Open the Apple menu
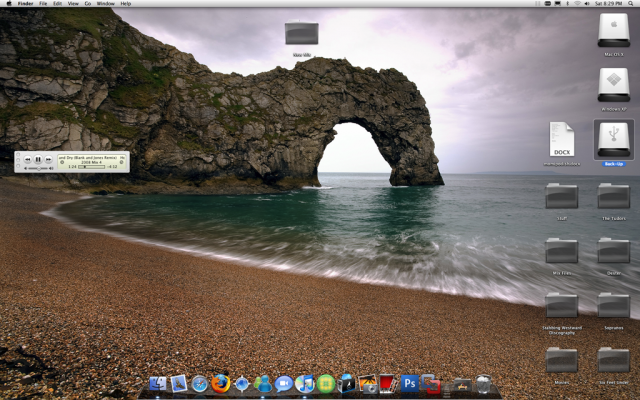Image resolution: width=640 pixels, height=400 pixels. 9,3
